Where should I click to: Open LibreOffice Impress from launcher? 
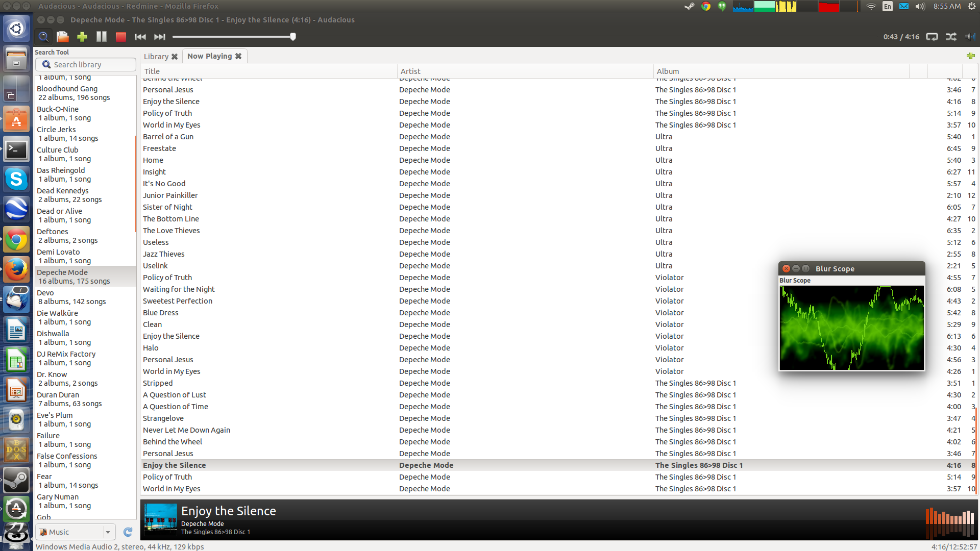tap(16, 390)
